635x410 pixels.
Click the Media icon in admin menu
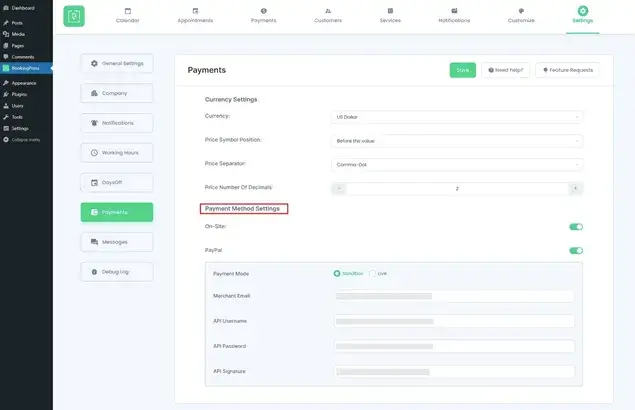tap(6, 34)
